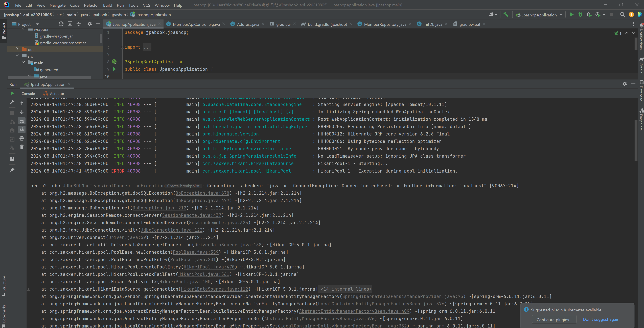Image resolution: width=644 pixels, height=328 pixels.
Task: Expand all in the Project panel toolbar
Action: [70, 24]
